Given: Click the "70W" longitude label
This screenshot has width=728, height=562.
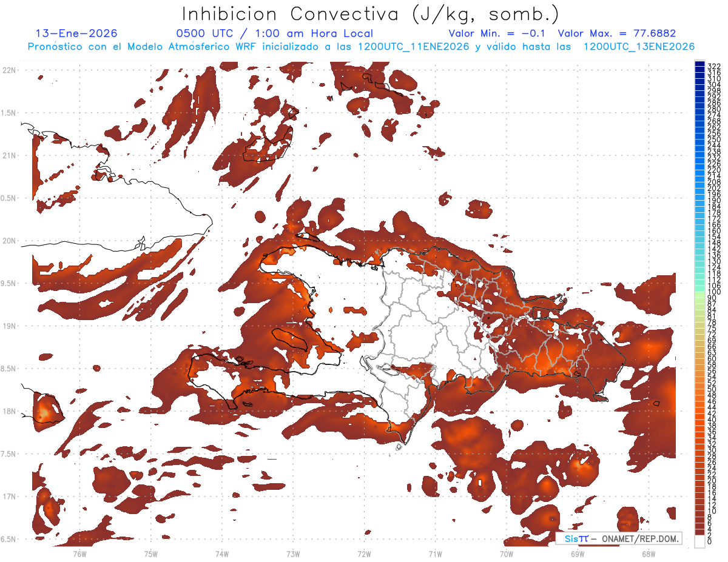Looking at the screenshot, I should point(507,554).
